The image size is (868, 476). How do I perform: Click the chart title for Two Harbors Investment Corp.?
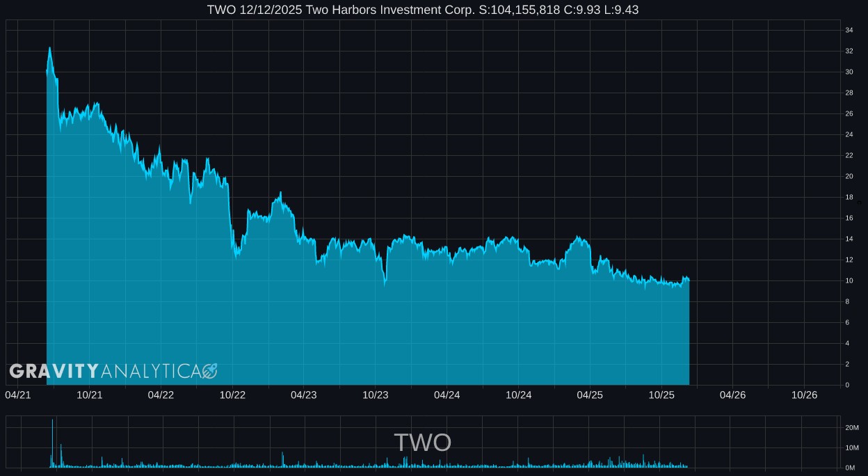point(422,10)
